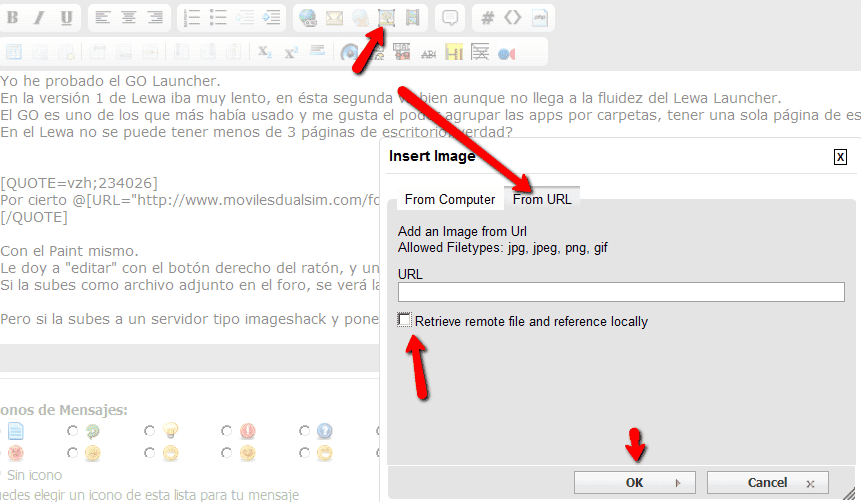The height and width of the screenshot is (502, 861).
Task: Click the red angry face message icon
Action: (15, 453)
